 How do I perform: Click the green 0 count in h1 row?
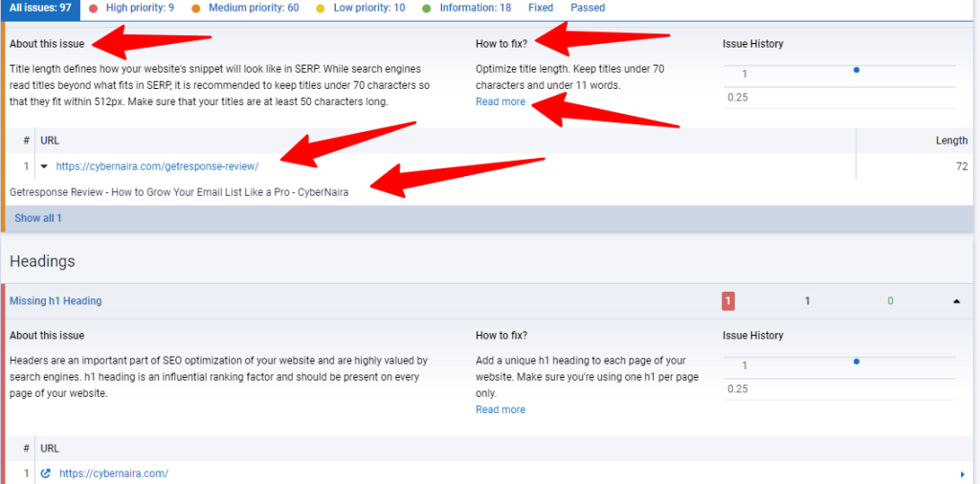(x=890, y=301)
